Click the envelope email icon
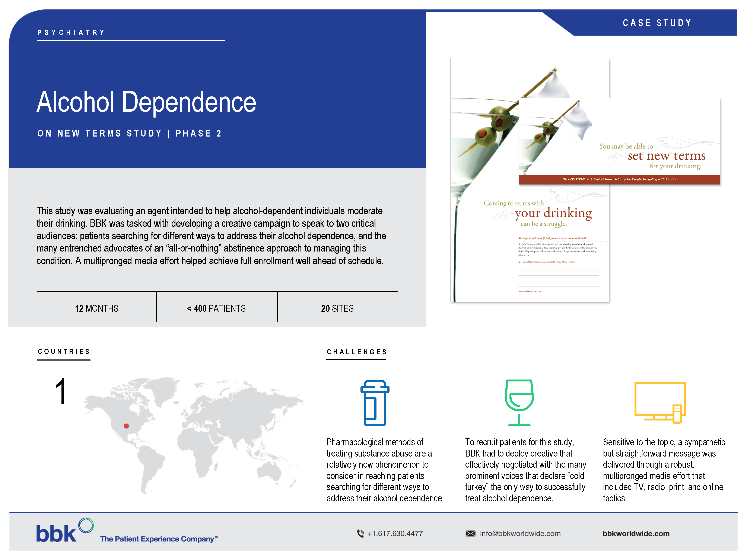Viewport: 747px width, 560px height. point(470,533)
